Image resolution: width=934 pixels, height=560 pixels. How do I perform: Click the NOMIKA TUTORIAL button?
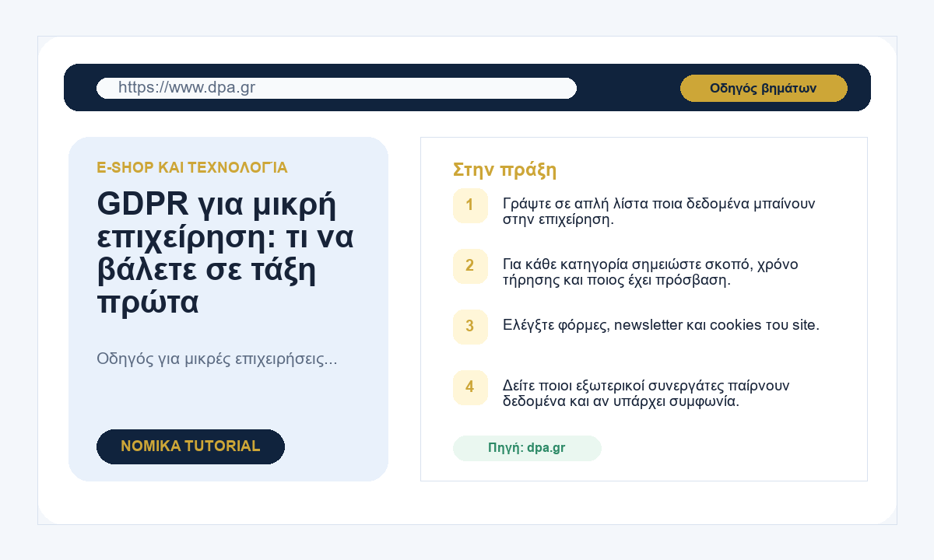coord(191,446)
